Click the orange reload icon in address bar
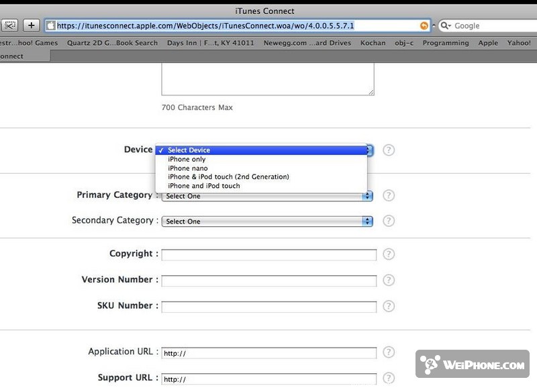 (x=424, y=26)
